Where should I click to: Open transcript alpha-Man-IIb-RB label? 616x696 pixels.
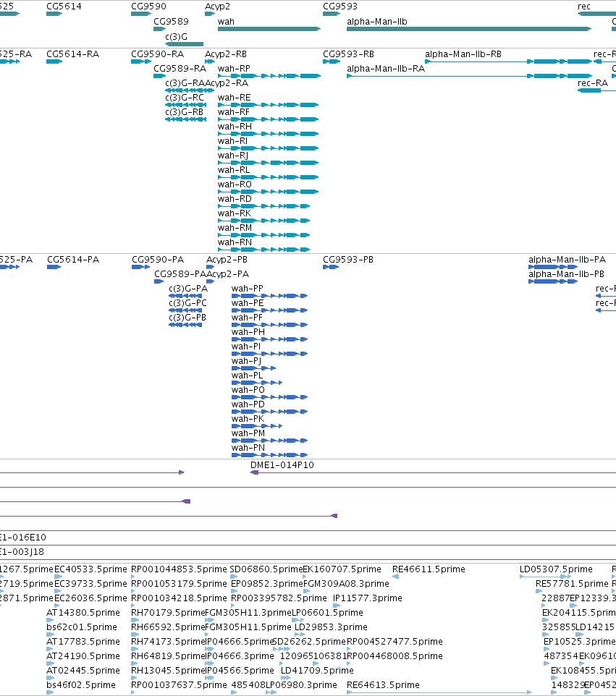463,54
